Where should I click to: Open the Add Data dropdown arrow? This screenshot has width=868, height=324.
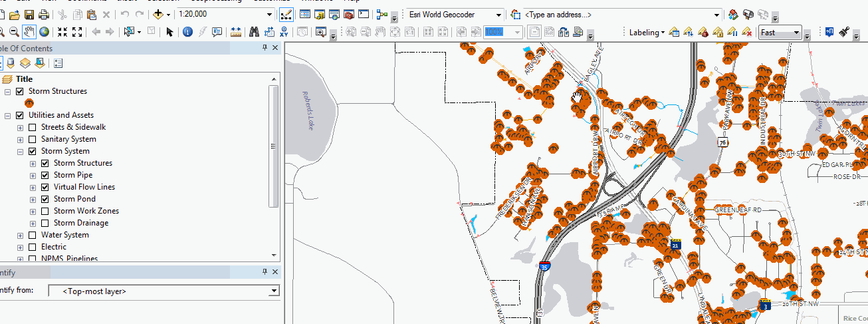click(x=168, y=14)
